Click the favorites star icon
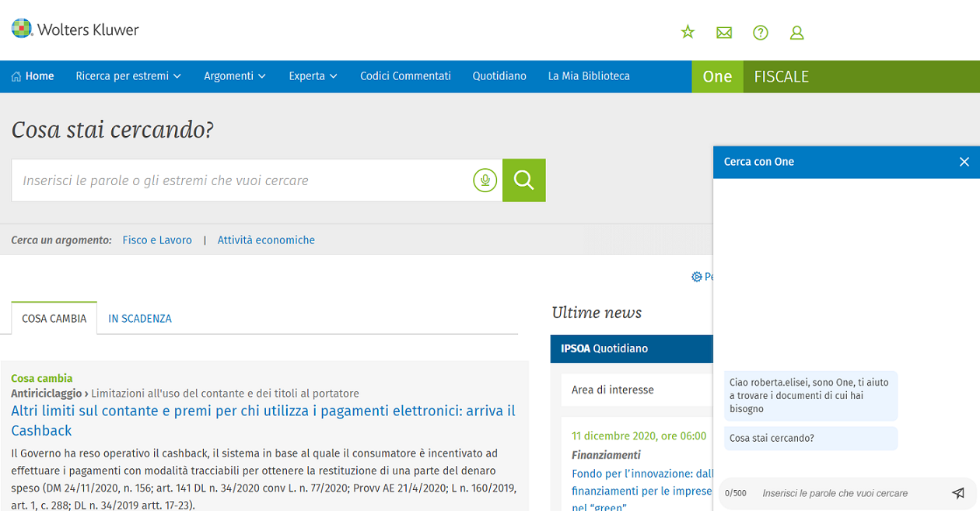 coord(688,32)
